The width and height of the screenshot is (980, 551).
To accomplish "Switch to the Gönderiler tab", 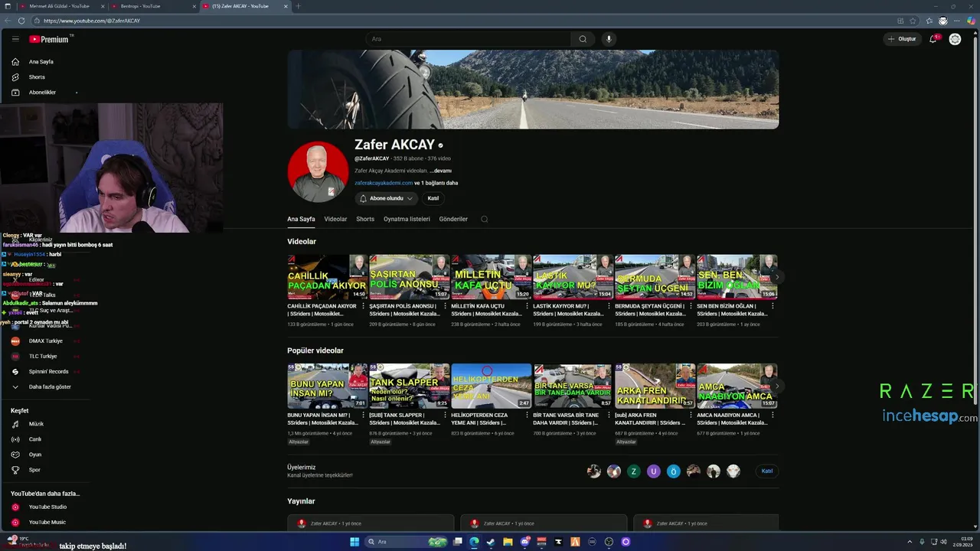I will [453, 219].
